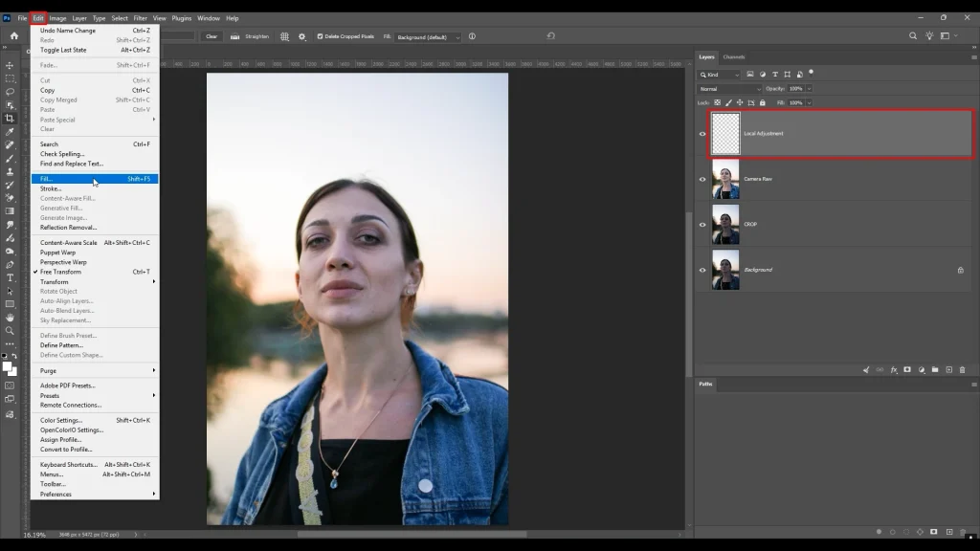Toggle lock position
This screenshot has width=980, height=551.
(x=740, y=102)
